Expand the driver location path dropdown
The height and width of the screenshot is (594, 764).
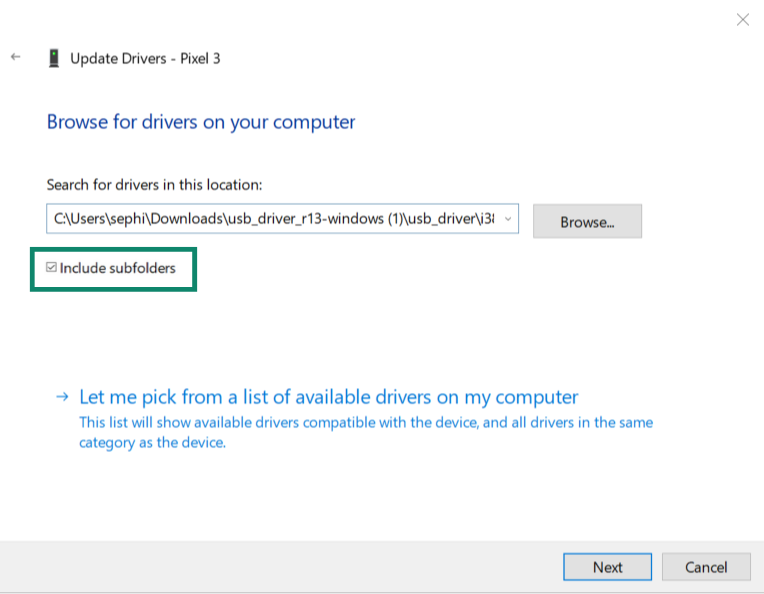coord(508,219)
